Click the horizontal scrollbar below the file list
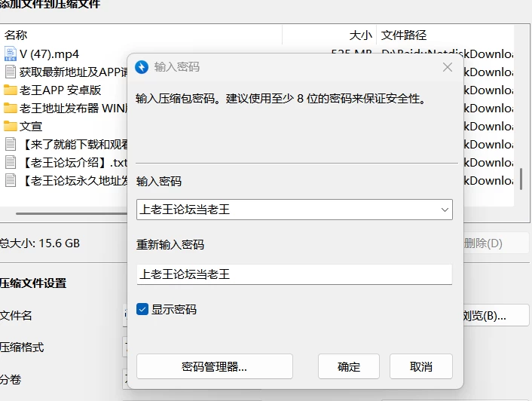Screen dimensions: 532x401 (x=72, y=213)
